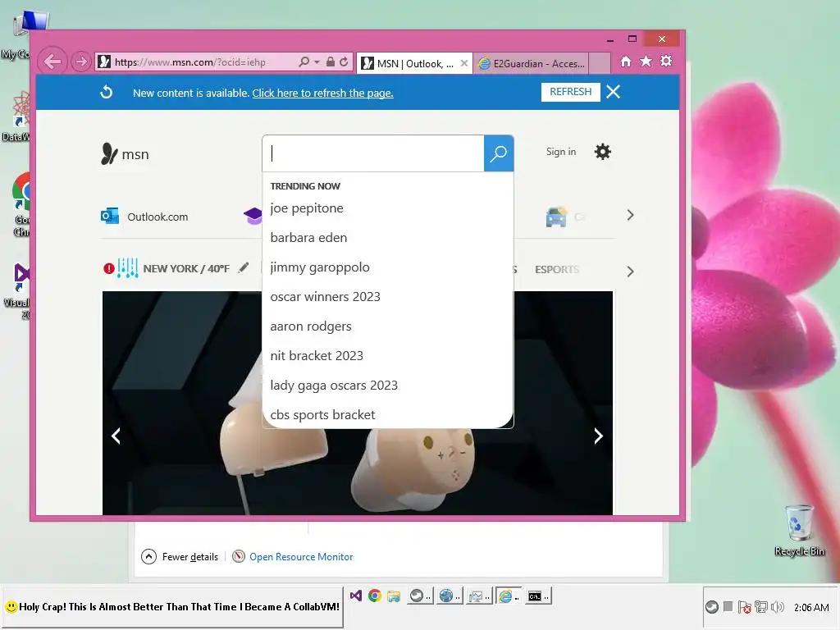This screenshot has width=840, height=630.
Task: Click the Holy Crap CollabVM start button
Action: (172, 607)
